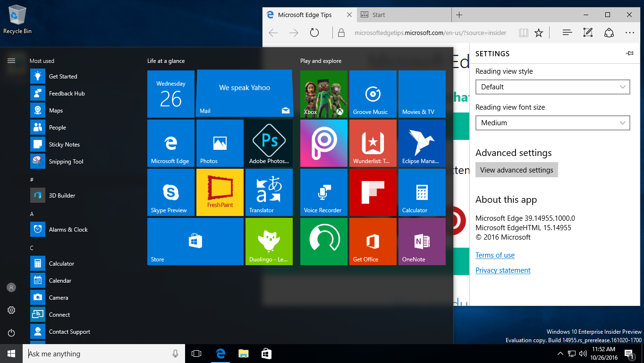Open Fresh Paint tile

click(220, 192)
